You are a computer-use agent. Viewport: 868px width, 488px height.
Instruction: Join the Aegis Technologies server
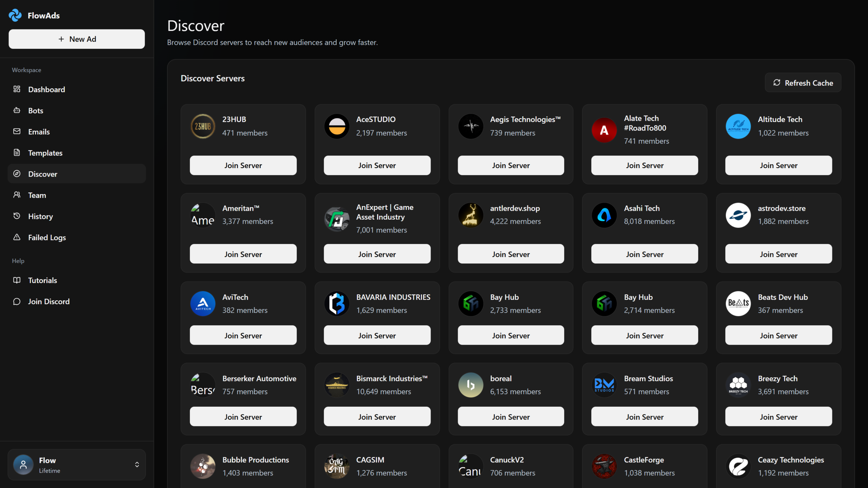511,165
